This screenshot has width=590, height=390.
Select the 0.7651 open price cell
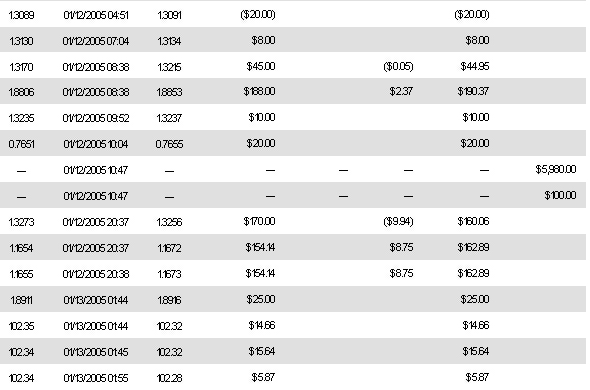pyautogui.click(x=21, y=144)
